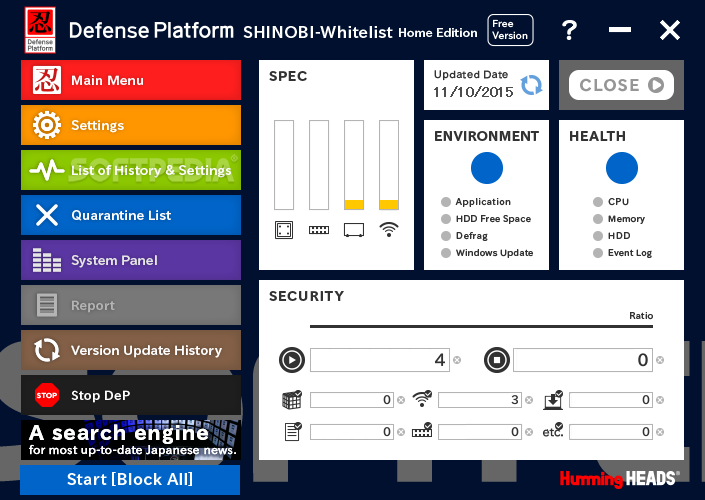
Task: Click the Stop DeP button
Action: (131, 395)
